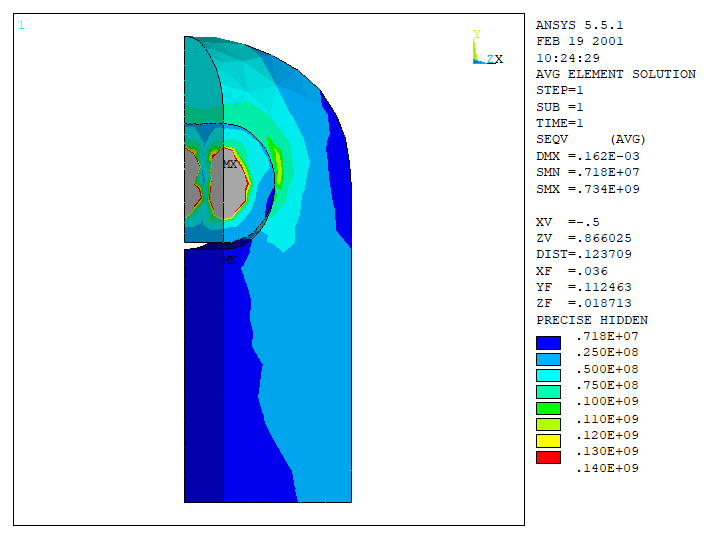
Task: Click the cyan .500E+08 legend swatch
Action: pyautogui.click(x=548, y=375)
